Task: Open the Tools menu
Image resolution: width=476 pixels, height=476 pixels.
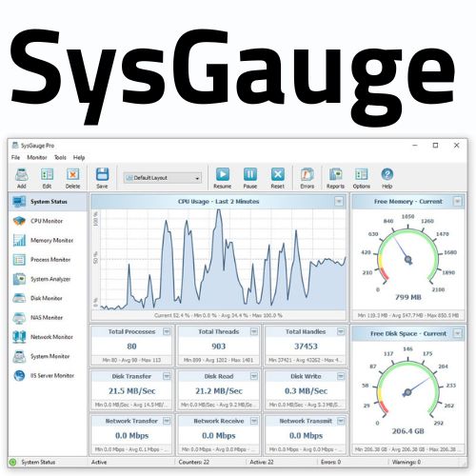Action: (60, 157)
